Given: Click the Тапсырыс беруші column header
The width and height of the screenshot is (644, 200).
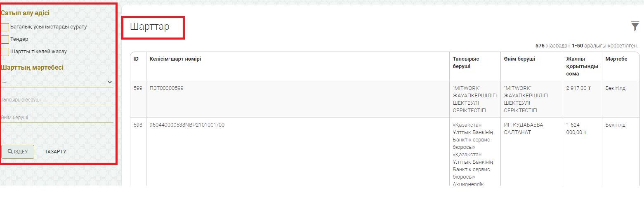Looking at the screenshot, I should point(466,63).
